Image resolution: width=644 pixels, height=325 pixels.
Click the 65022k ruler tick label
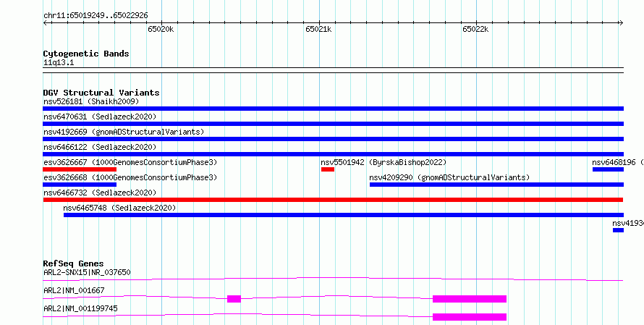point(475,29)
